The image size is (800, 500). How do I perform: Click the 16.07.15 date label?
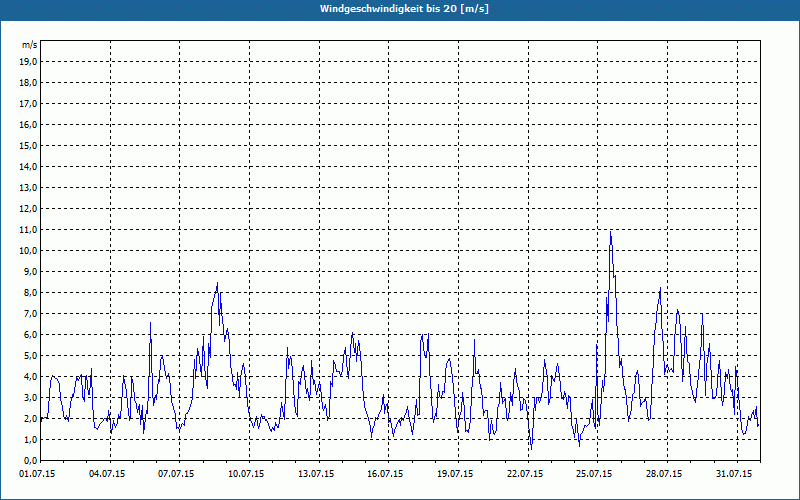coord(385,474)
